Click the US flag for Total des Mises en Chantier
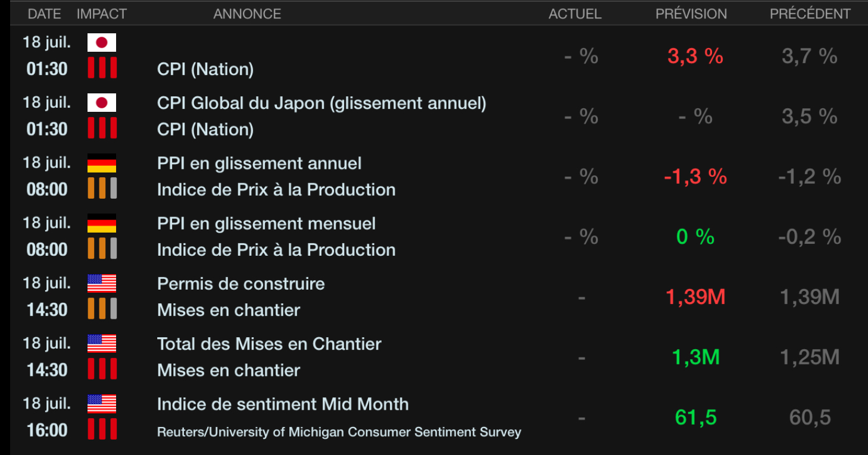 [x=102, y=343]
